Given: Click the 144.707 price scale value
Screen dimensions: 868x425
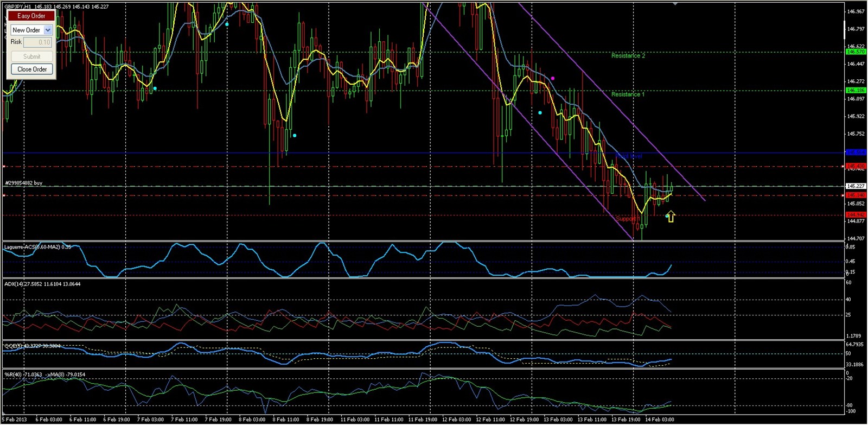Looking at the screenshot, I should point(856,239).
